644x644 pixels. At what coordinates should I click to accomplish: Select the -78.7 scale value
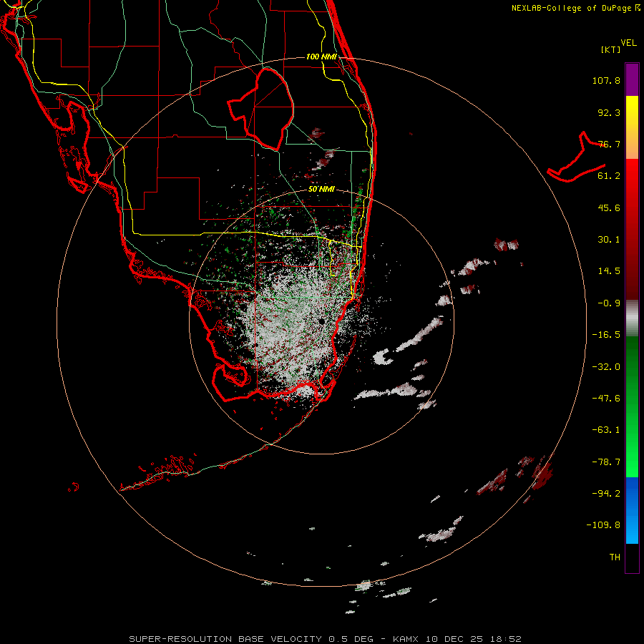606,462
